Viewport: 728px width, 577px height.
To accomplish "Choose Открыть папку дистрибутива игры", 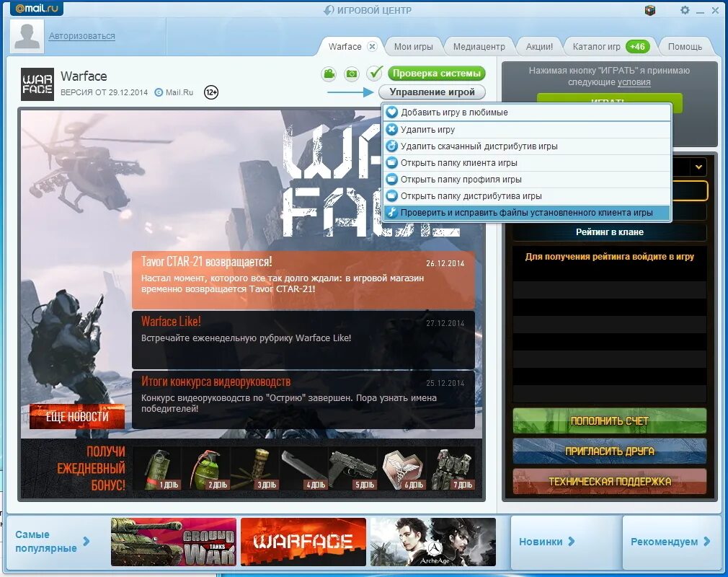I will (527, 196).
